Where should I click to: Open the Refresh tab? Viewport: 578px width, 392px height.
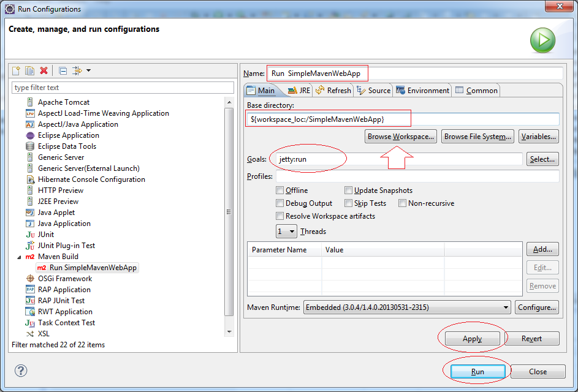[333, 91]
